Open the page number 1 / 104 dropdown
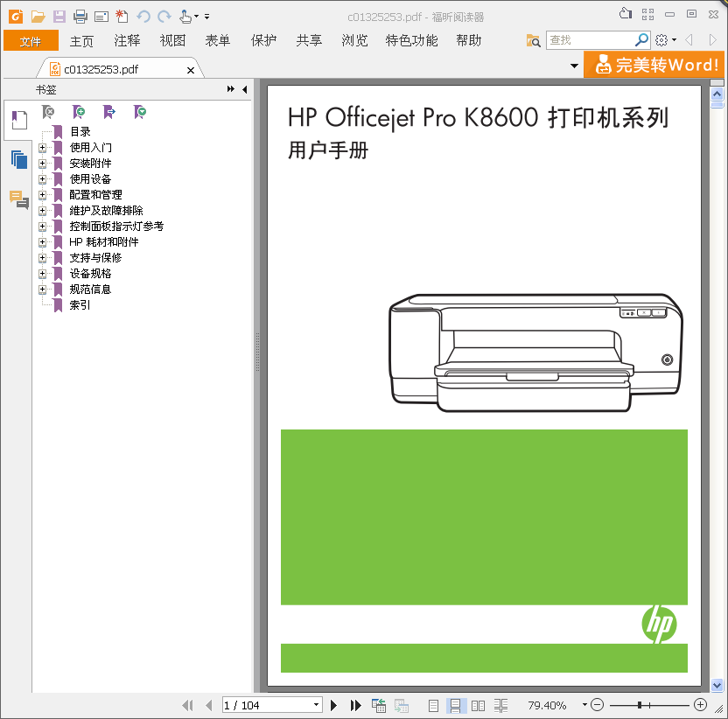The image size is (728, 719). pos(316,705)
